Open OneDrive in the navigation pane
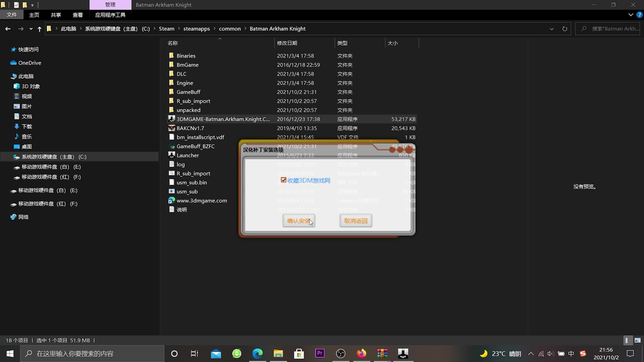Image resolution: width=644 pixels, height=362 pixels. [x=30, y=63]
